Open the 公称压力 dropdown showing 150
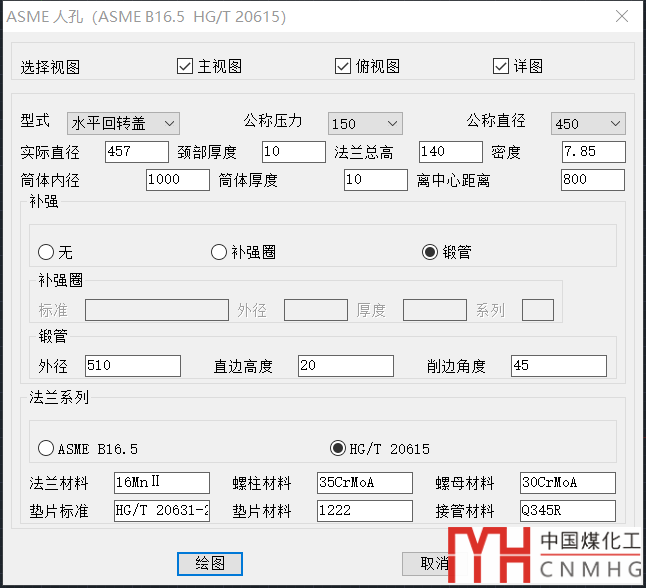The height and width of the screenshot is (588, 646). (x=365, y=123)
